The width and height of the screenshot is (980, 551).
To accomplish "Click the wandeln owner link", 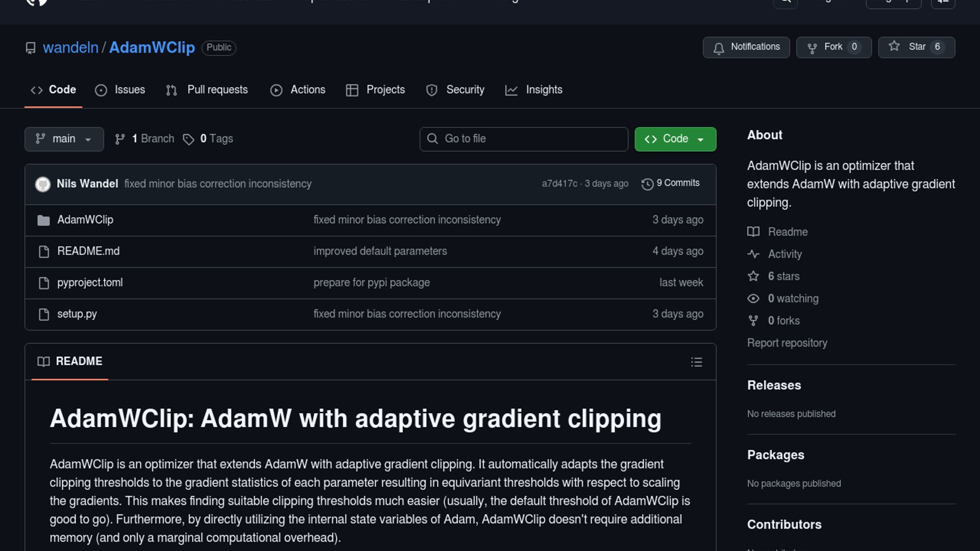I will [70, 47].
